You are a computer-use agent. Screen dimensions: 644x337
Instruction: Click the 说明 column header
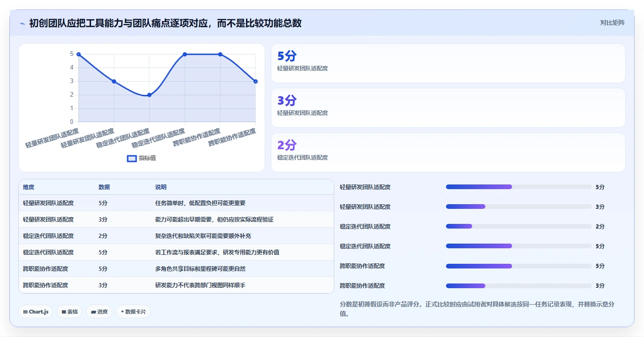click(x=161, y=187)
